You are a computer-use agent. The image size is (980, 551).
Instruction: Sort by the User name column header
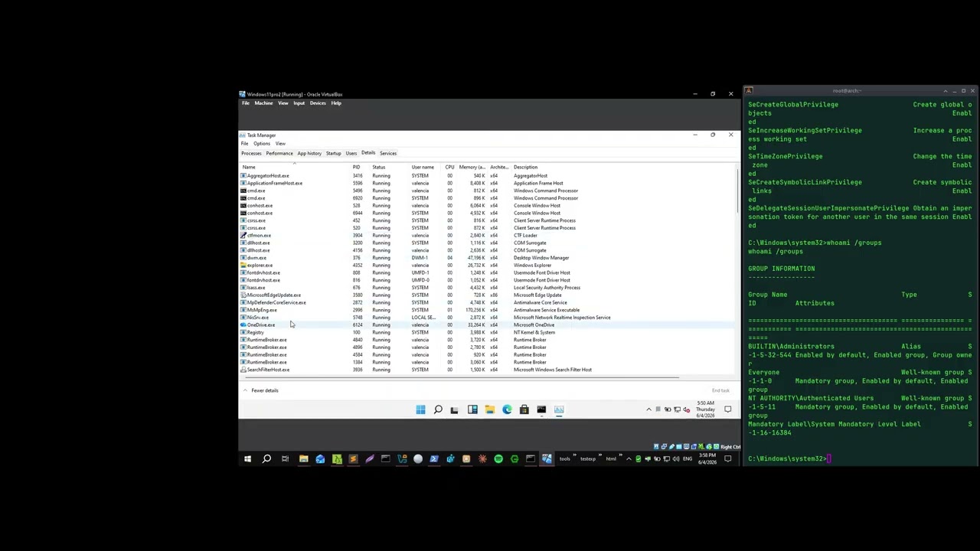(423, 167)
